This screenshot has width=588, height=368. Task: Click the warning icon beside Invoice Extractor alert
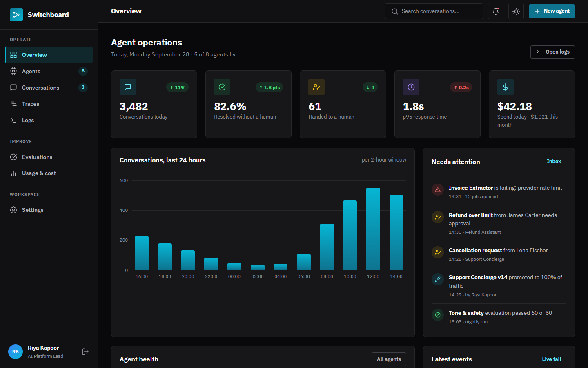click(x=438, y=190)
